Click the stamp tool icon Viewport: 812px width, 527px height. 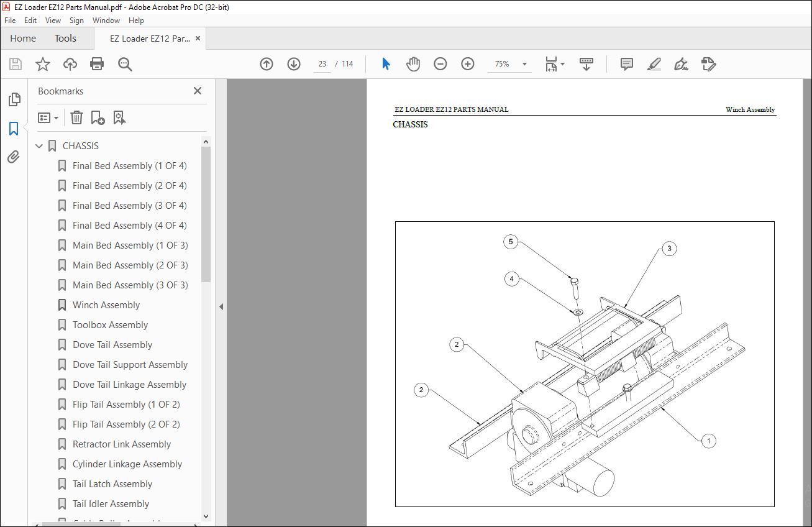coord(709,64)
